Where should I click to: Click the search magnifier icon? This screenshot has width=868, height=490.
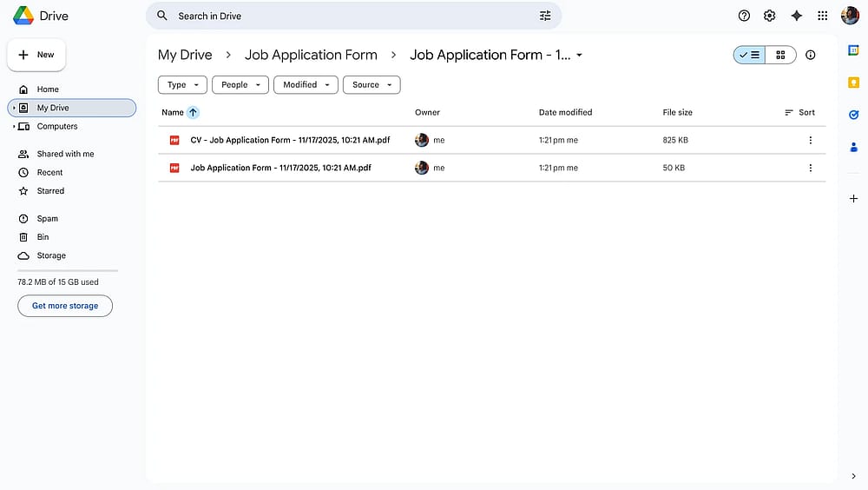(x=161, y=16)
